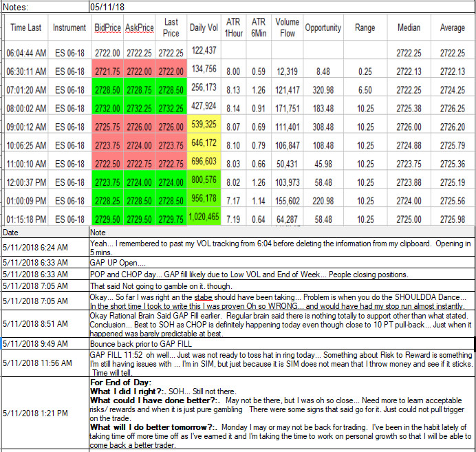Click volume flow value 12,319
The height and width of the screenshot is (452, 476).
pyautogui.click(x=287, y=72)
